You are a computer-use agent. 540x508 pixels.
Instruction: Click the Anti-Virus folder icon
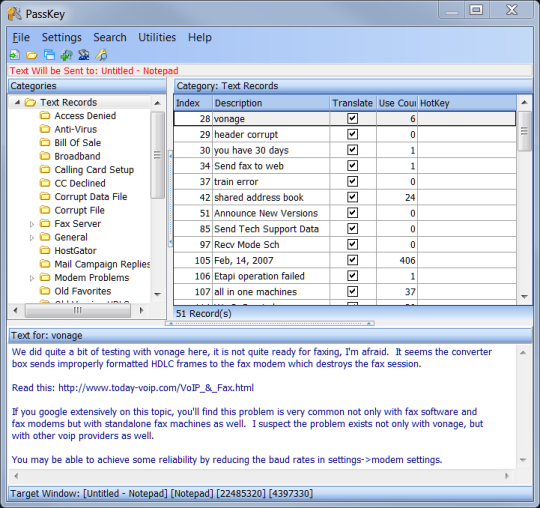coord(45,129)
